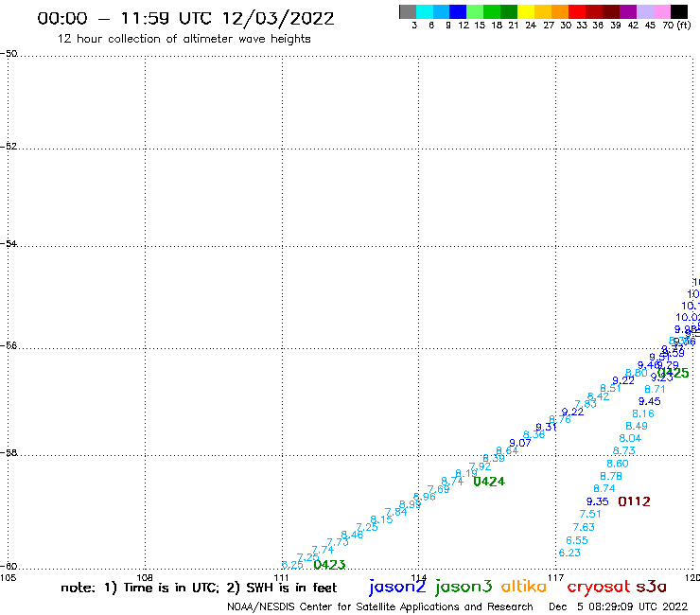Click the wave height value '8.51'
The width and height of the screenshot is (700, 615).
(611, 388)
